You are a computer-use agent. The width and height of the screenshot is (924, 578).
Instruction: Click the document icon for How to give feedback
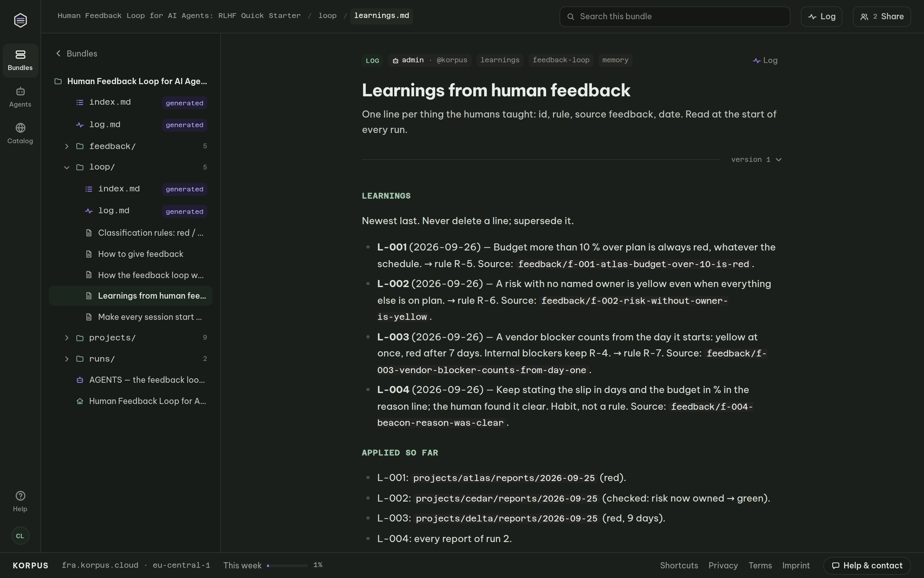[x=89, y=254]
